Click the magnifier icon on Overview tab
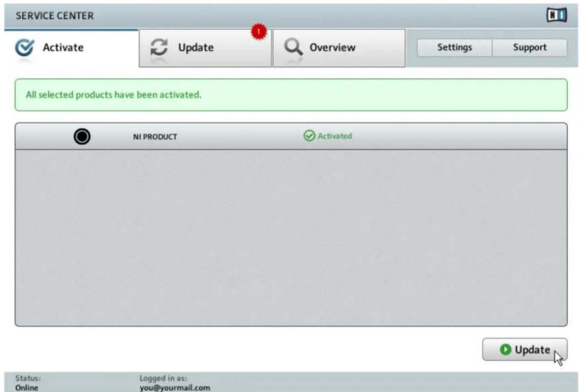This screenshot has height=392, width=579. 293,47
